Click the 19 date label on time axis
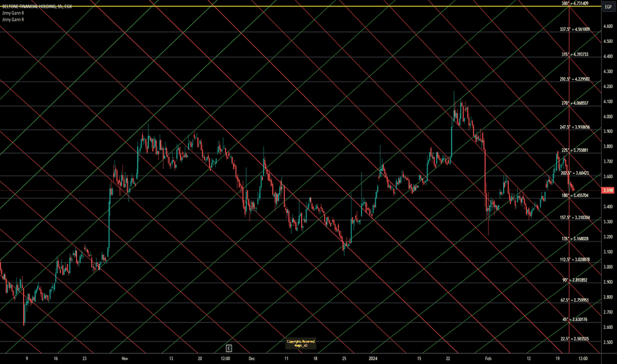Viewport: 617px width, 364px height. tap(557, 359)
